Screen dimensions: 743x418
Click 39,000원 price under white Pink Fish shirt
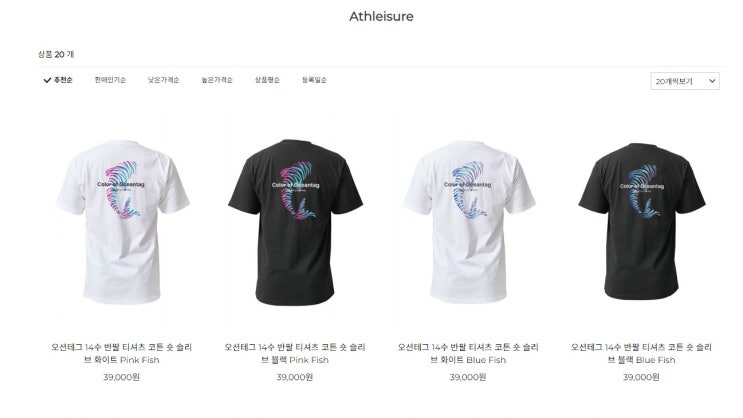point(122,377)
